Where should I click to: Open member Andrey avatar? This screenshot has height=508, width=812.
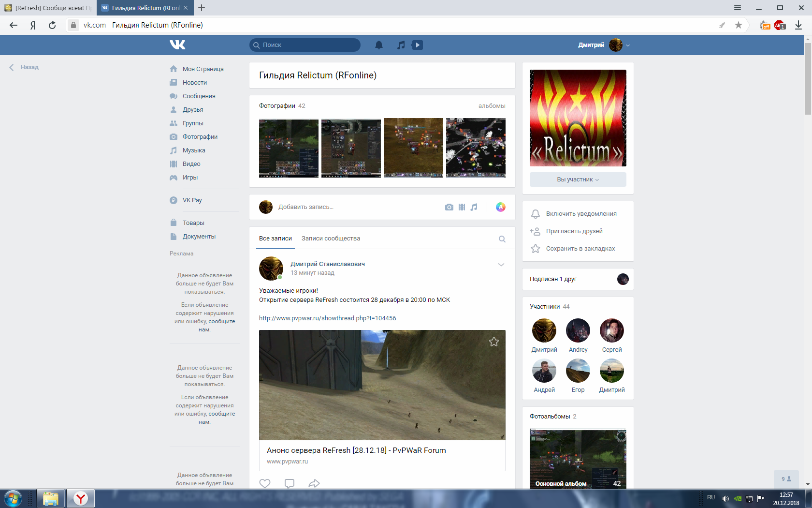point(578,330)
